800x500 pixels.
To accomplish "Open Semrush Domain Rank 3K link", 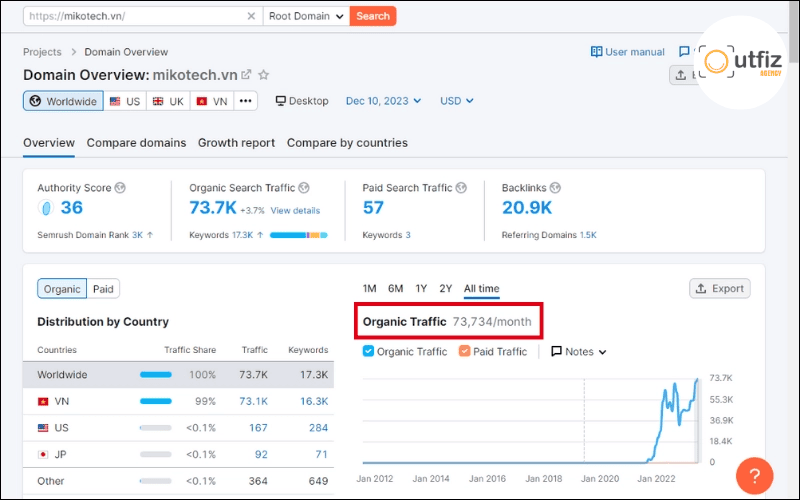I will click(137, 235).
